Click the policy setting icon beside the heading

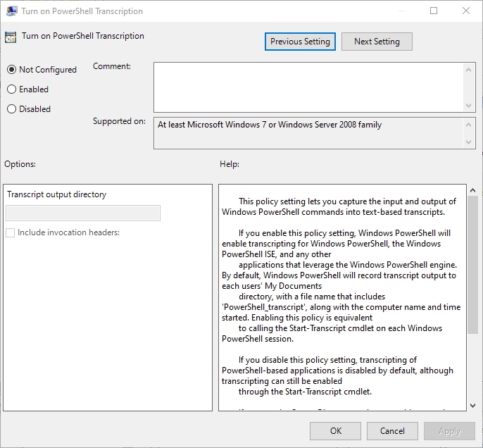11,37
